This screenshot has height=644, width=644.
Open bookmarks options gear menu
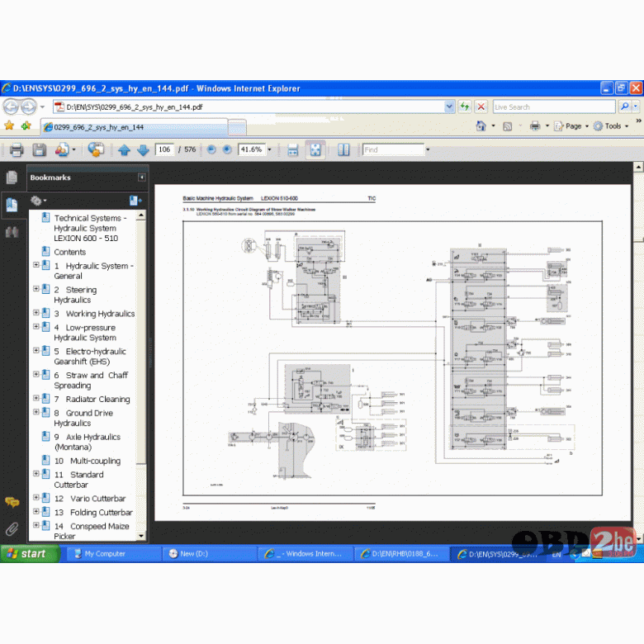38,201
